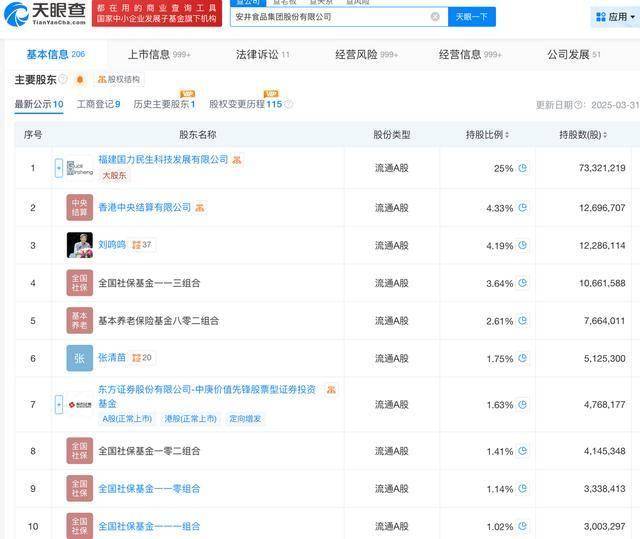640x539 pixels.
Task: Click the 25% shareholding pie-chart icon
Action: (x=522, y=168)
